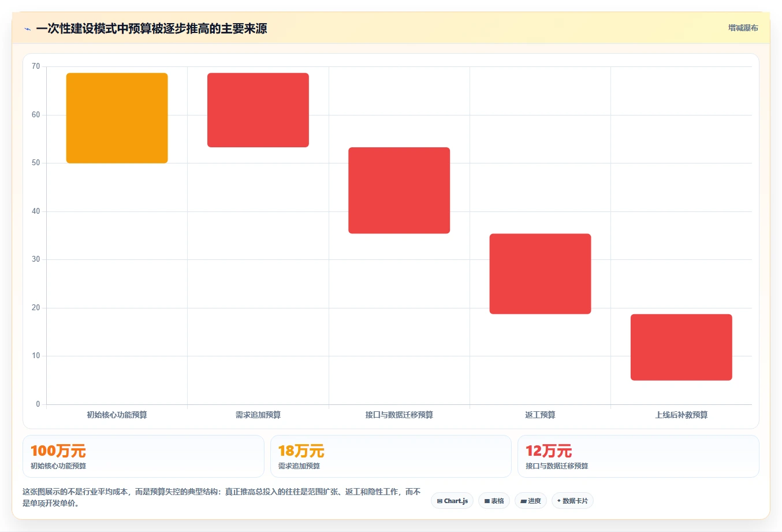The width and height of the screenshot is (782, 532).
Task: Click the orange 初始核心功能预算 bar
Action: pos(117,118)
